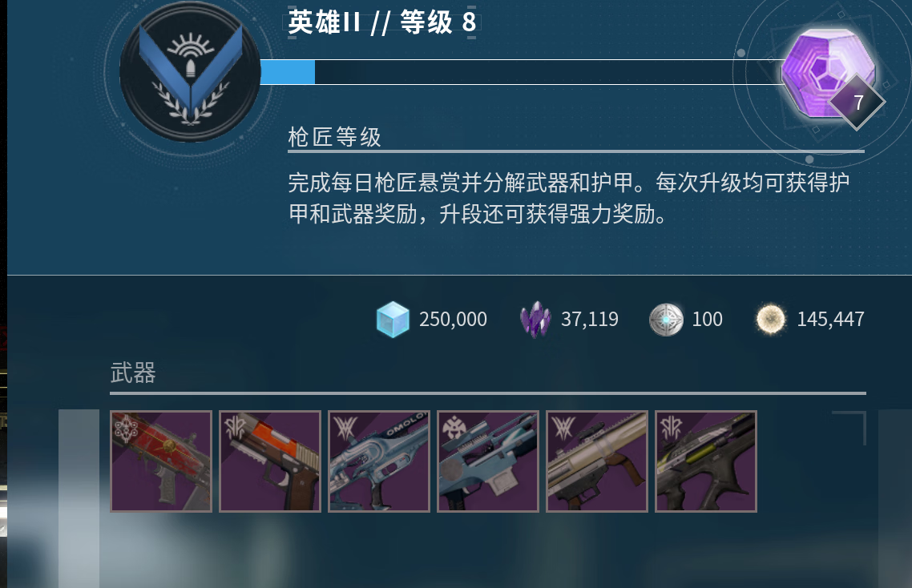The image size is (912, 588).
Task: Click the Glimmer blue cube icon
Action: coord(393,320)
